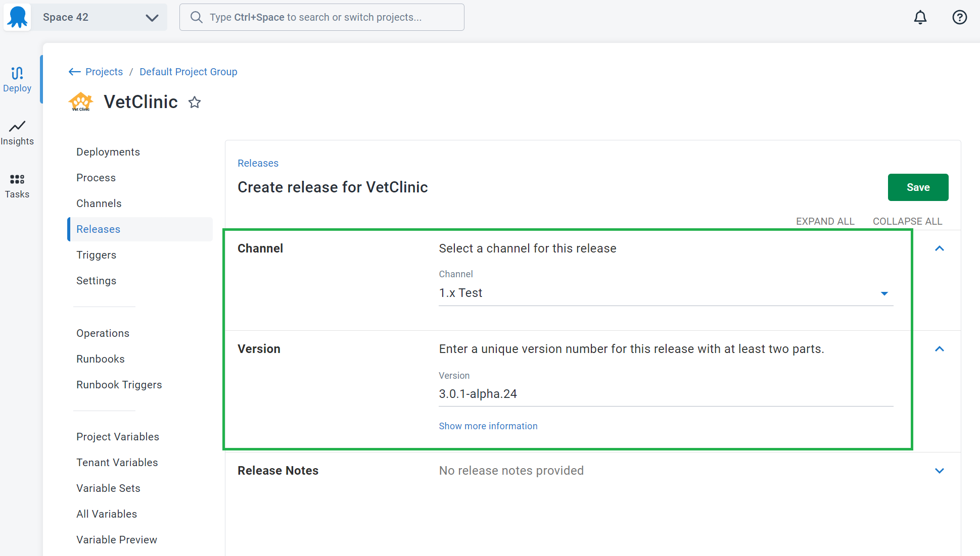Open Runbooks in project menu

coord(101,359)
